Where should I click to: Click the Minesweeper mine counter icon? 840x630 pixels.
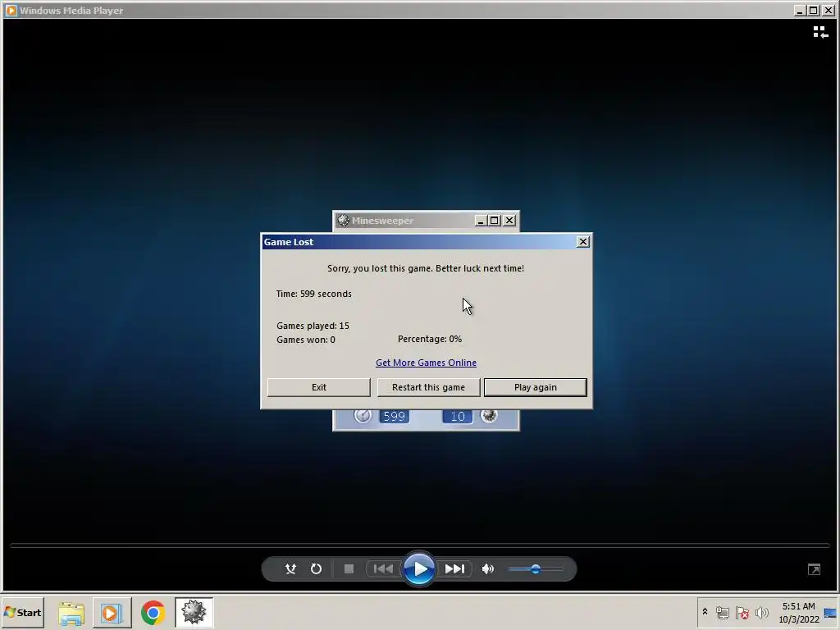click(489, 416)
